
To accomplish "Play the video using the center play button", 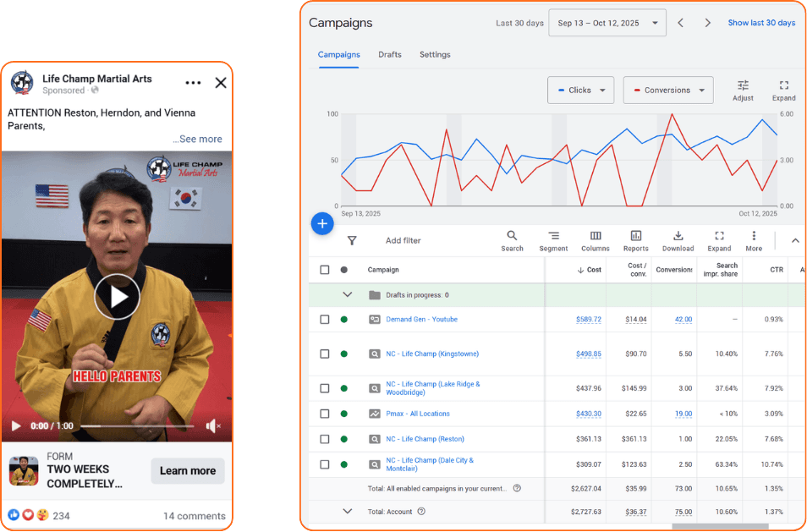I will click(117, 297).
